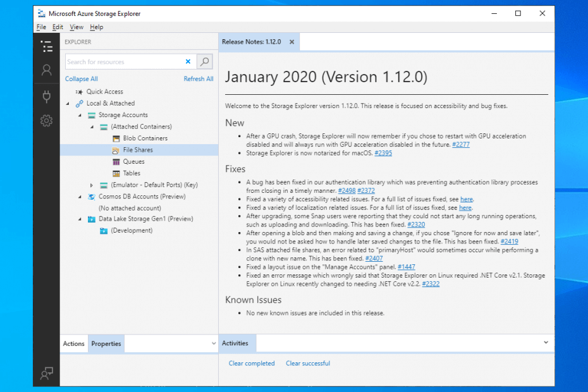Switch to the Actions tab

pyautogui.click(x=73, y=343)
